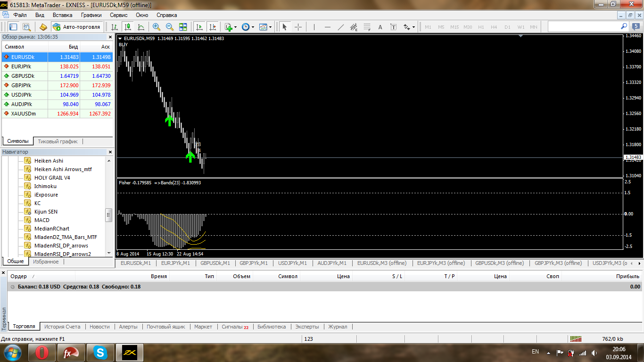Open the Сигналы terminal tab
This screenshot has width=644, height=362.
pyautogui.click(x=235, y=326)
